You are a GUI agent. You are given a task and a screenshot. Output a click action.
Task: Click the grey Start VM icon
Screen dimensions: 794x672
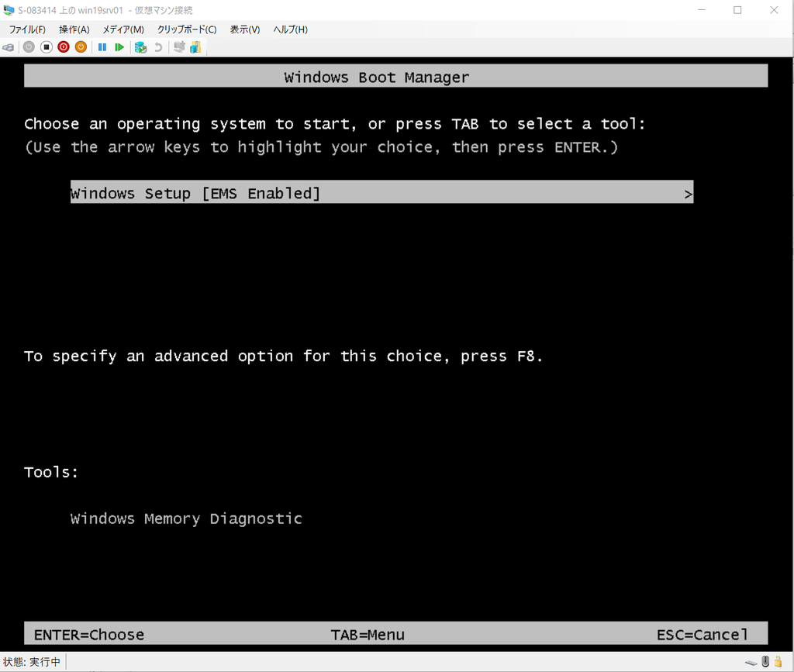click(29, 47)
